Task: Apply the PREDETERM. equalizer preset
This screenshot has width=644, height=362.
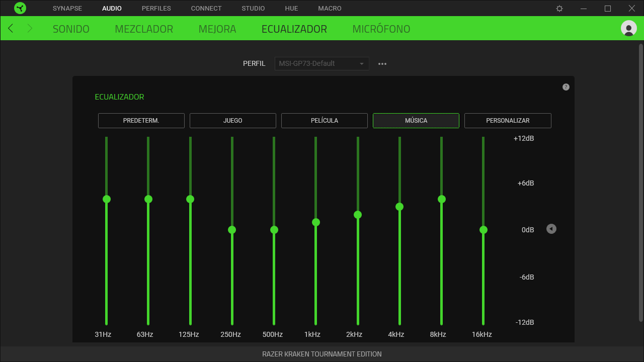Action: [x=141, y=121]
